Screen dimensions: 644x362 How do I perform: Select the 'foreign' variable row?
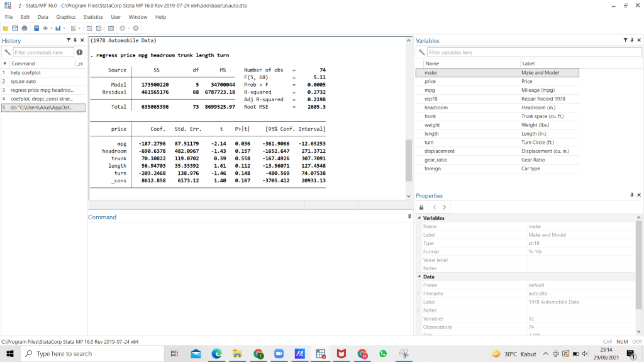click(x=497, y=168)
